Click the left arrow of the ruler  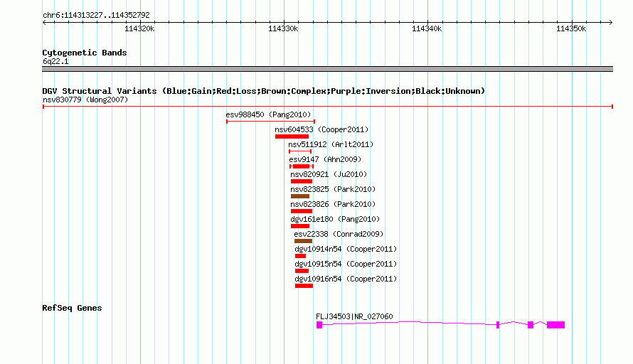(44, 23)
